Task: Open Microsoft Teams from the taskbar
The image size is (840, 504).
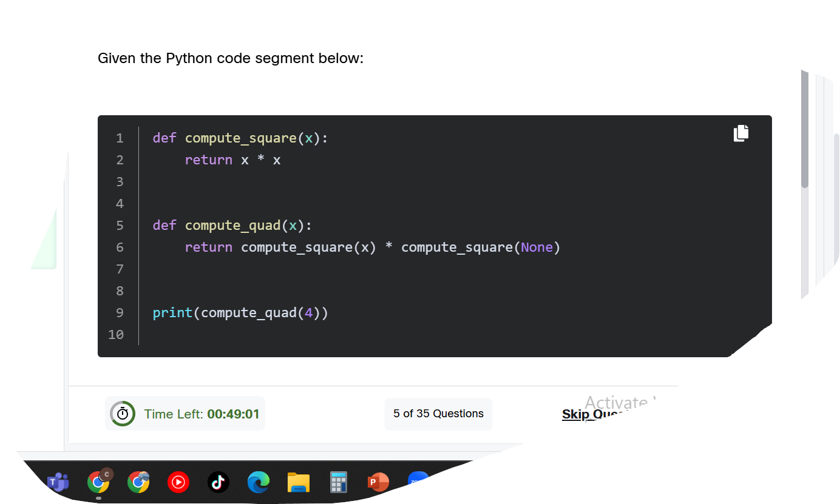Action: point(56,482)
